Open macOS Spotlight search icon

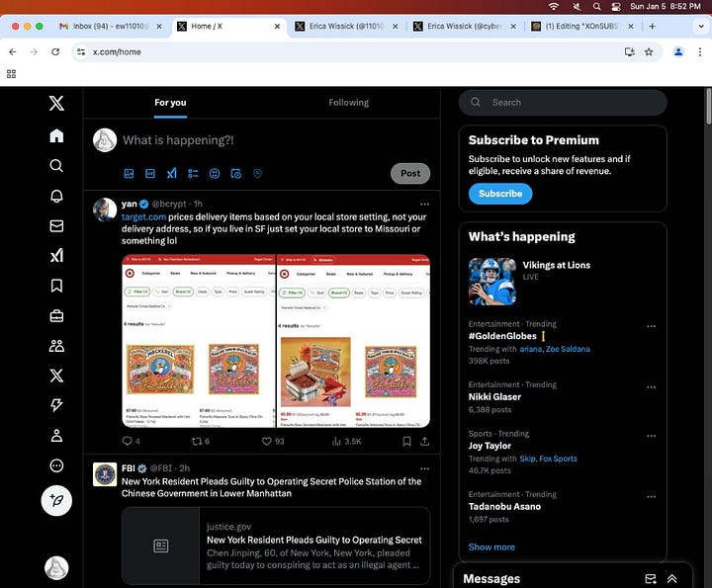click(x=596, y=6)
